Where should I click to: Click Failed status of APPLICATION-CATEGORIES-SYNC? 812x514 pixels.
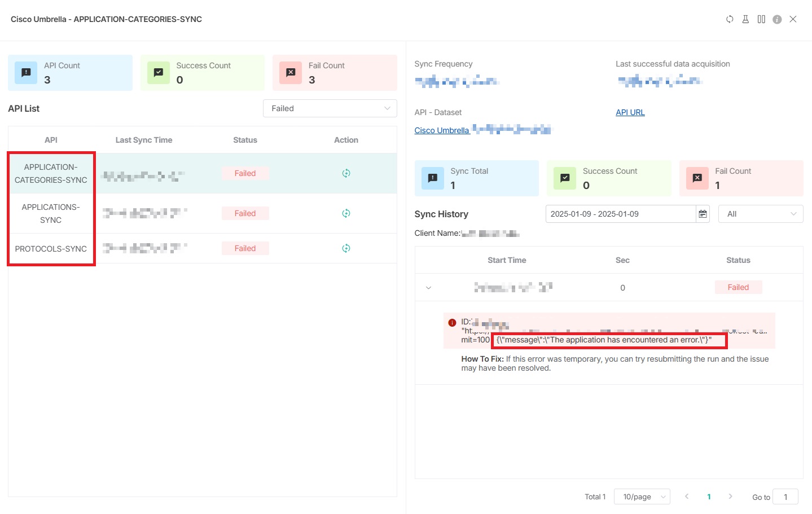click(x=245, y=173)
